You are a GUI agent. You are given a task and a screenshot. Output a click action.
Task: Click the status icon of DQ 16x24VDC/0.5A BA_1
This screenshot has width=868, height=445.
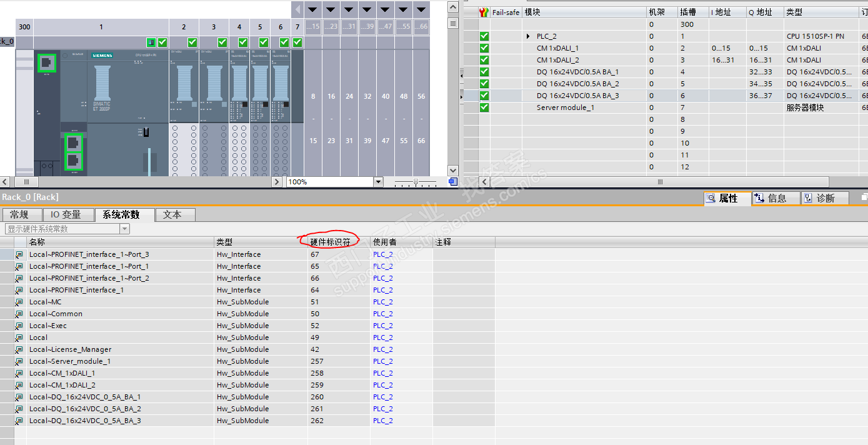pos(484,72)
